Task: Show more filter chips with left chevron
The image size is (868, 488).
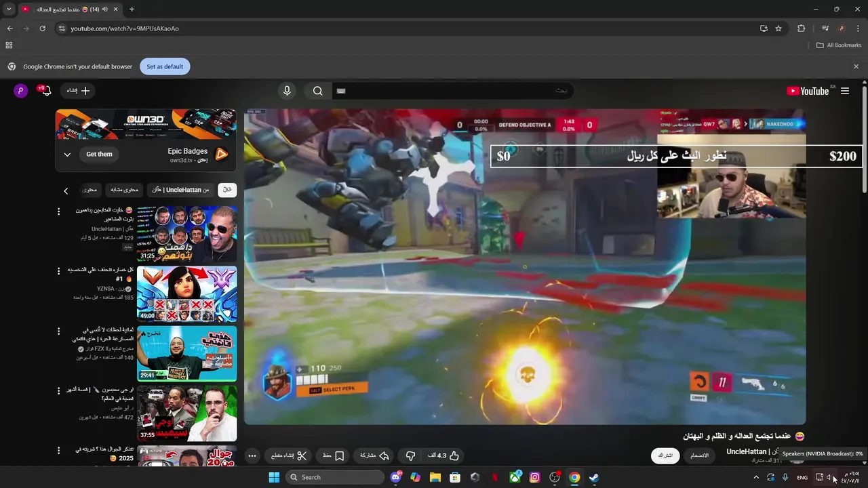Action: click(x=66, y=190)
